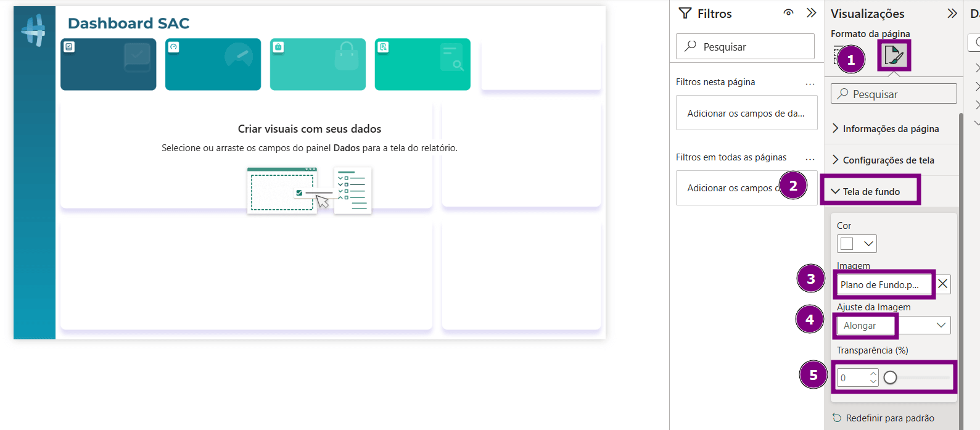Click the Transparência slider handle

click(890, 378)
